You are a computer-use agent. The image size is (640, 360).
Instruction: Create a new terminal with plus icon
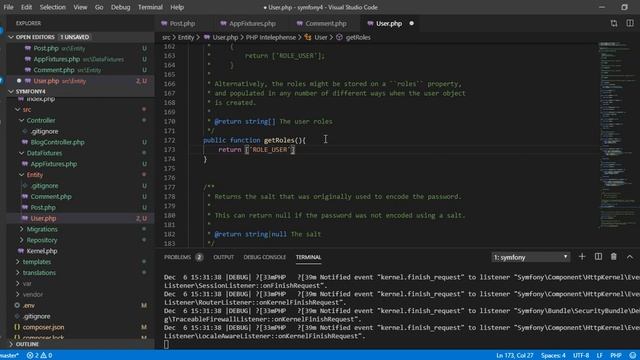582,257
